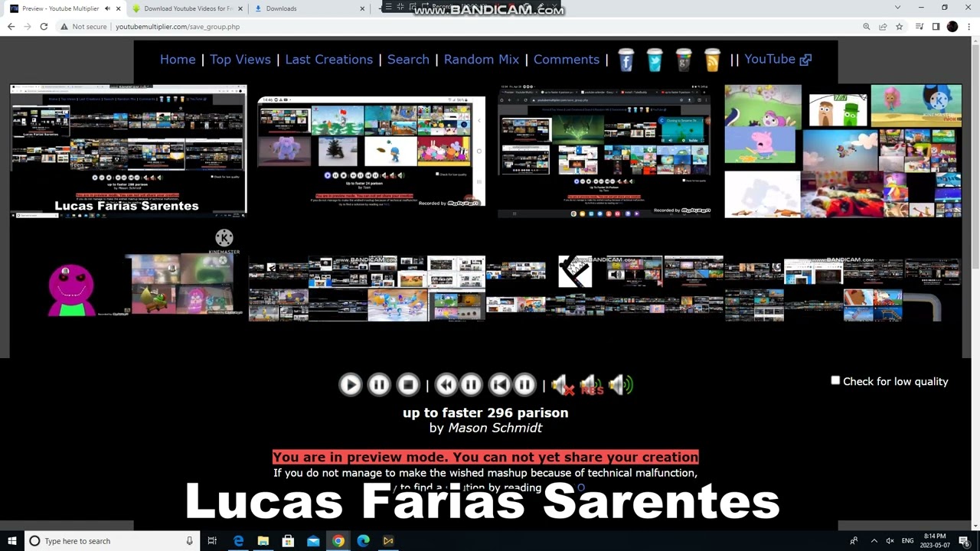The image size is (980, 551).
Task: Enable the Check for low quality checkbox
Action: tap(835, 380)
